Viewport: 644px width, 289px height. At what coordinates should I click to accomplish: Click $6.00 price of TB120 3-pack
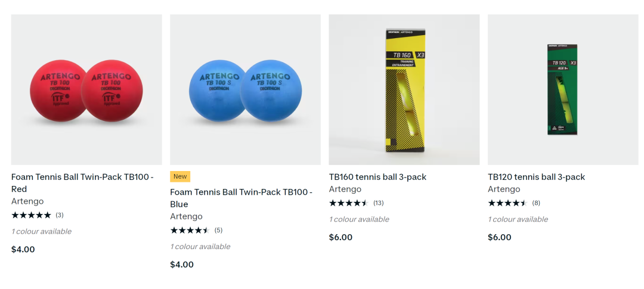500,237
